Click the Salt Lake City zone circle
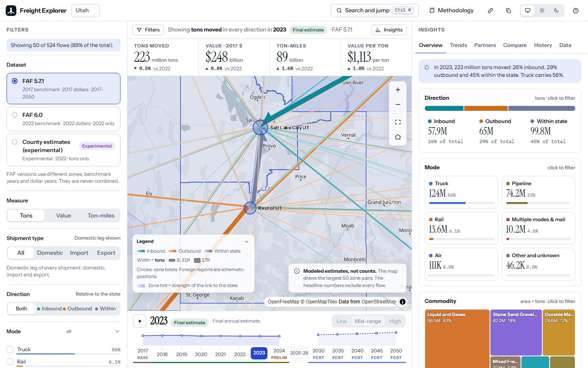The image size is (588, 368). [x=260, y=128]
